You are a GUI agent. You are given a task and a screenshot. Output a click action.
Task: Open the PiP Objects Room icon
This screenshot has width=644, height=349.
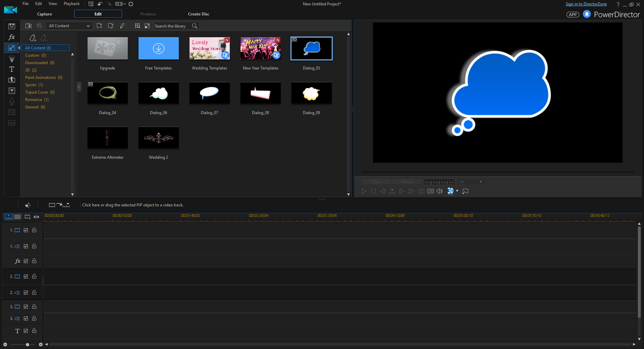(12, 48)
